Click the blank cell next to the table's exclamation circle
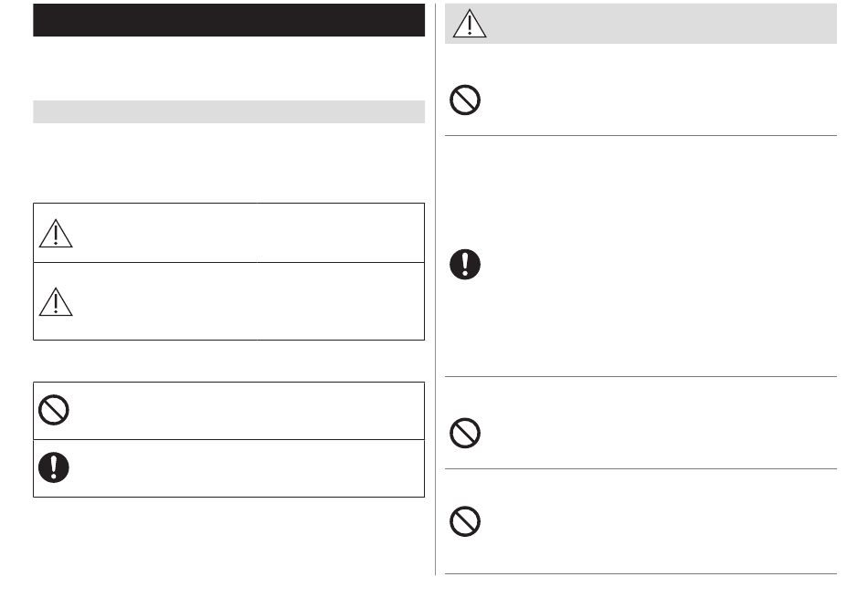Screen dimensions: 868x598 tap(249, 468)
